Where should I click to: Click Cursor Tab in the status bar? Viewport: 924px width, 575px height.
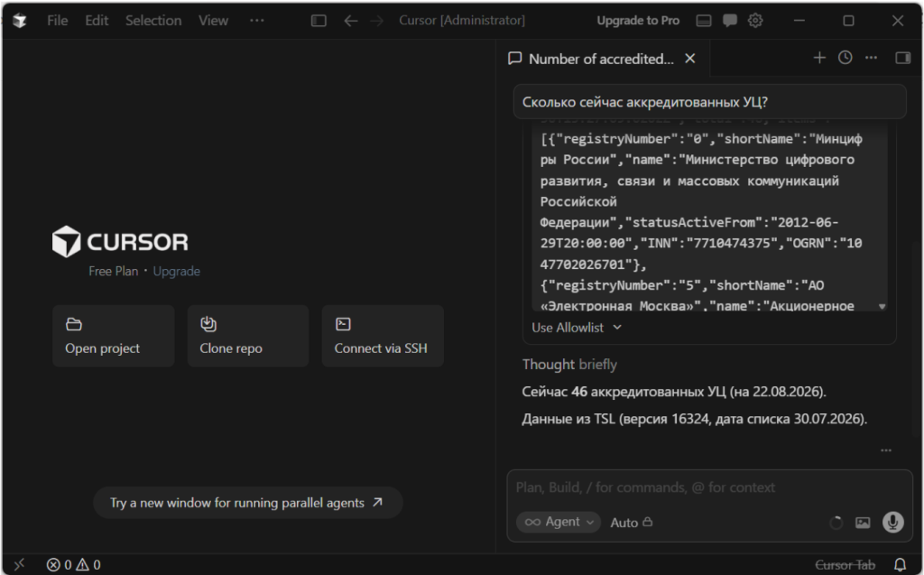845,565
